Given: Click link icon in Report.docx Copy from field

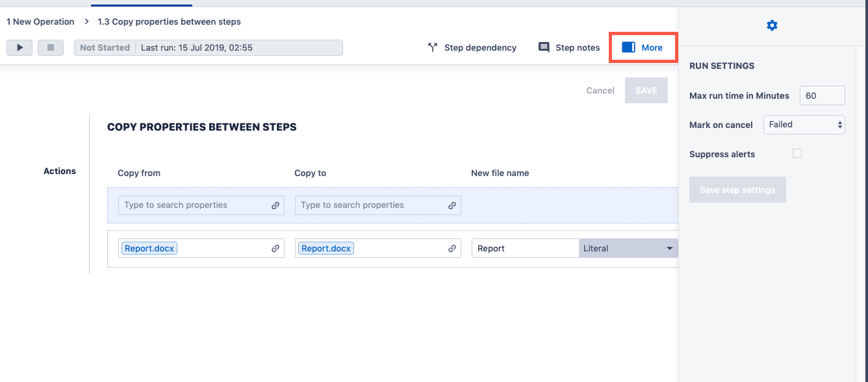Looking at the screenshot, I should tap(275, 248).
